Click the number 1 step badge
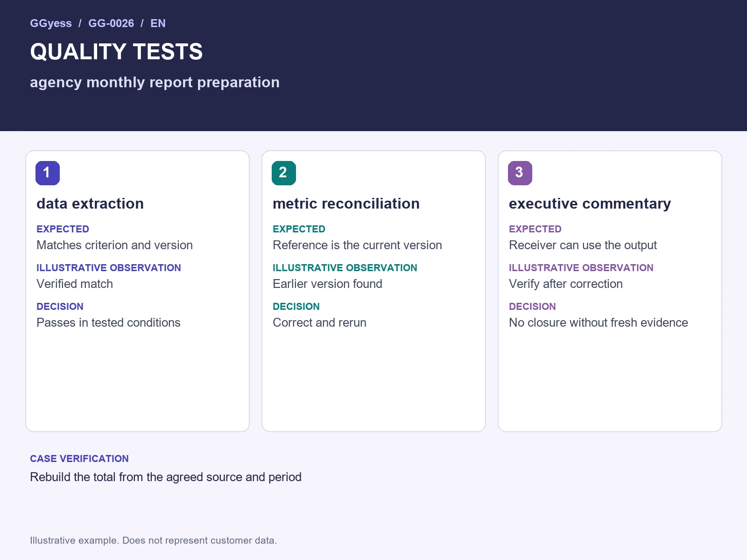The width and height of the screenshot is (747, 560). [48, 173]
